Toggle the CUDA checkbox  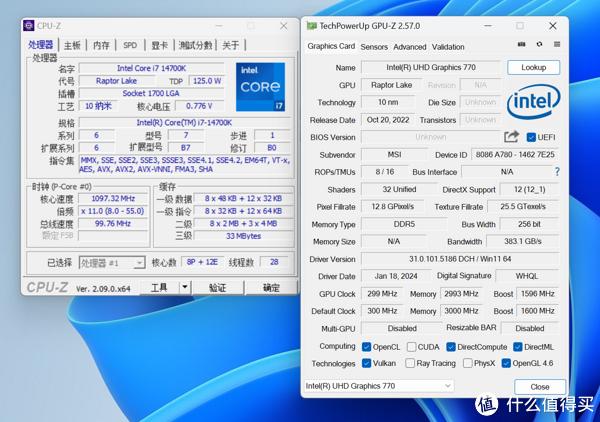click(x=411, y=347)
